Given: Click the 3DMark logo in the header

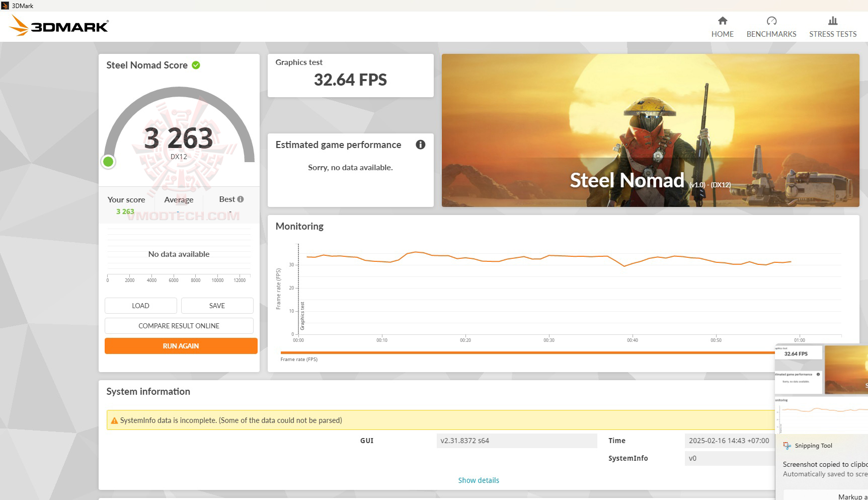Looking at the screenshot, I should [59, 26].
